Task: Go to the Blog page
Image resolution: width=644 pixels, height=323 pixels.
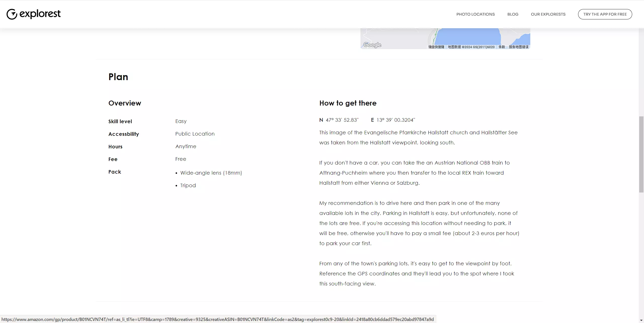Action: (x=513, y=14)
